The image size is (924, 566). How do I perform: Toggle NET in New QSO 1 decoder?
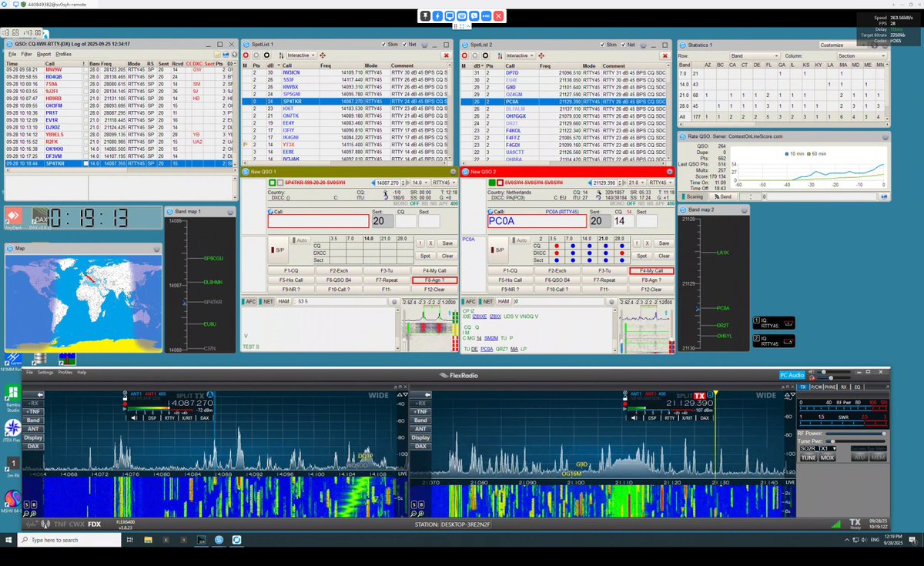click(x=268, y=302)
